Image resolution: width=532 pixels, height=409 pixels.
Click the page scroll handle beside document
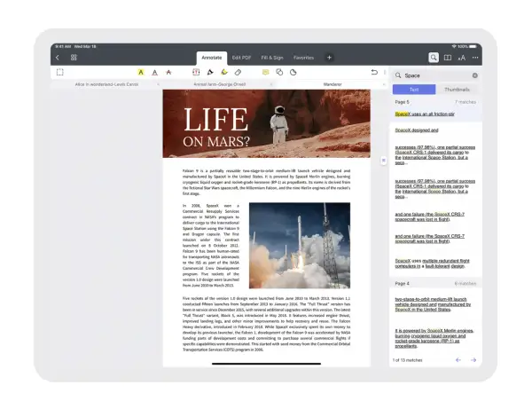click(383, 161)
